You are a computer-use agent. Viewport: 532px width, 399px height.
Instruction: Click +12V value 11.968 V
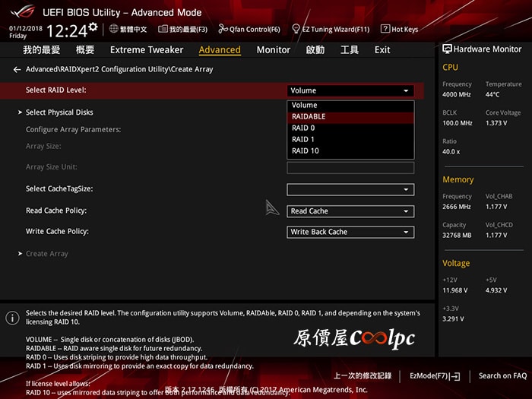tap(454, 290)
